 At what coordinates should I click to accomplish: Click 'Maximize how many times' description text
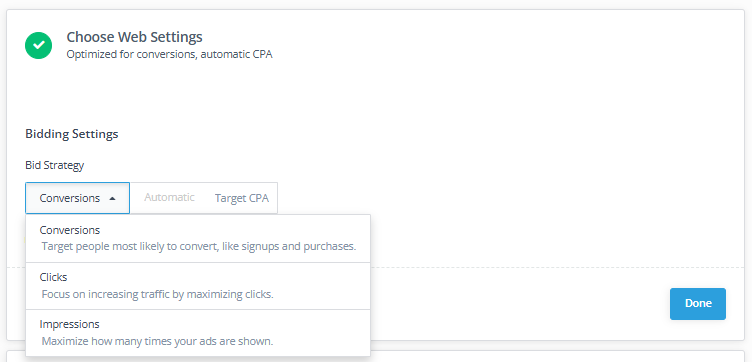tap(157, 341)
